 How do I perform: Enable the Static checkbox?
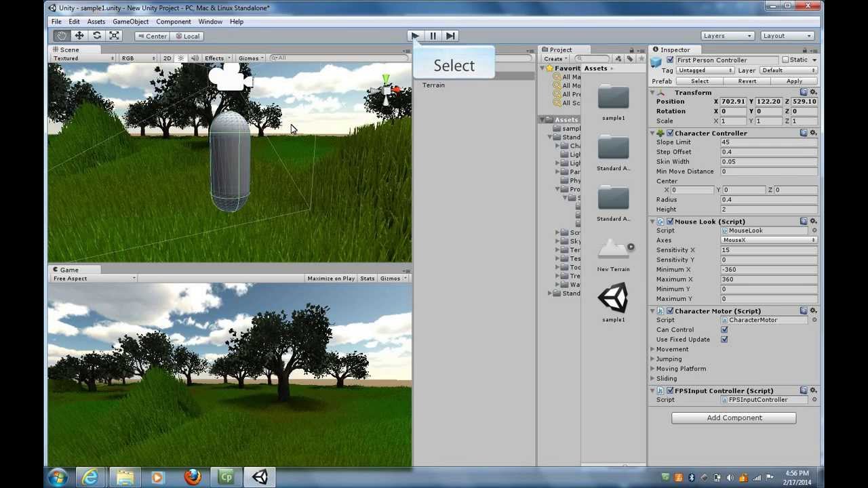pos(785,60)
